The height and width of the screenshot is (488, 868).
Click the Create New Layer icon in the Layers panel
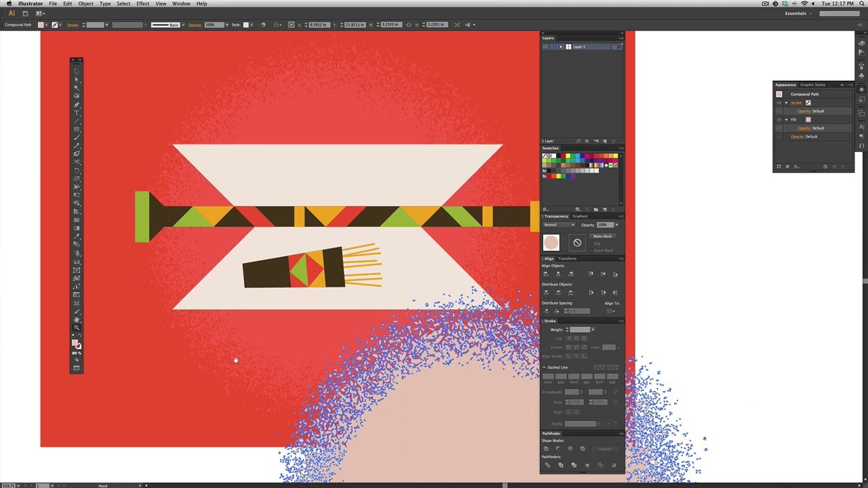(605, 141)
